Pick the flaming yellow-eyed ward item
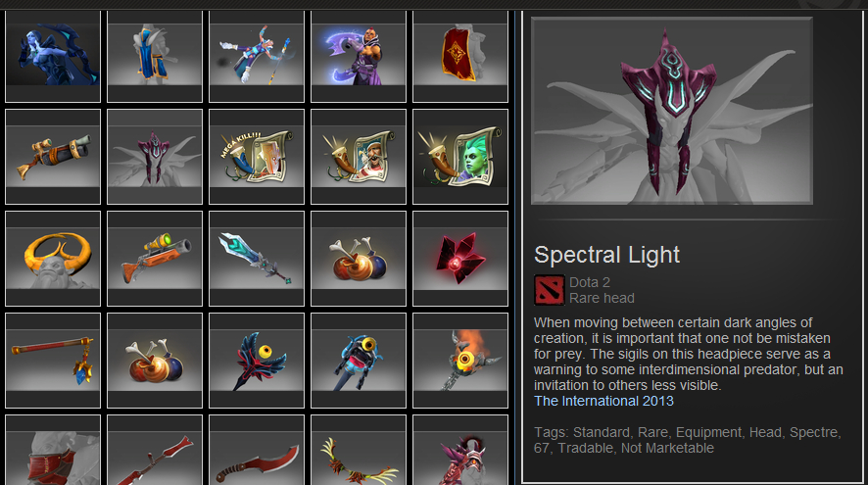 460,361
